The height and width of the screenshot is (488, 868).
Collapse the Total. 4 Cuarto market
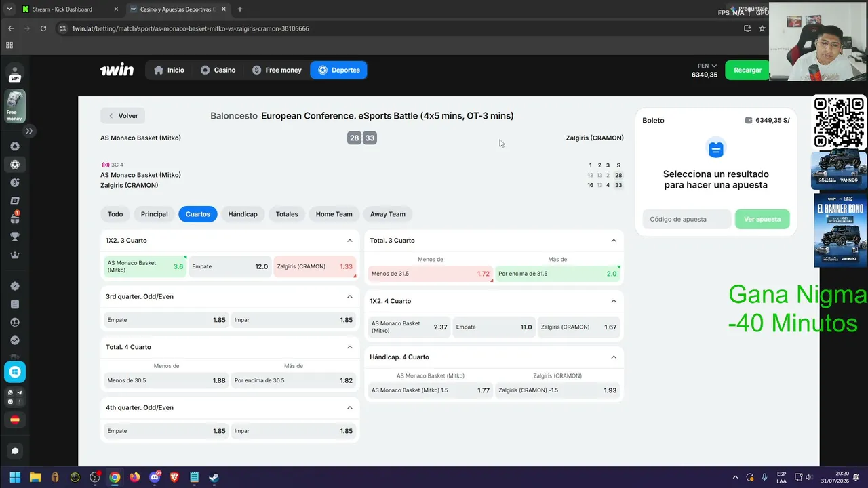coord(350,347)
